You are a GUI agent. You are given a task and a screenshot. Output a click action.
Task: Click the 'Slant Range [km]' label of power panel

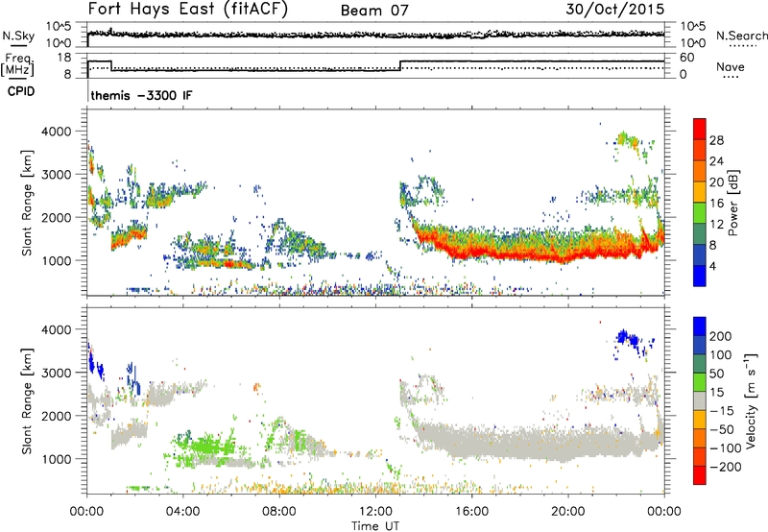[27, 203]
